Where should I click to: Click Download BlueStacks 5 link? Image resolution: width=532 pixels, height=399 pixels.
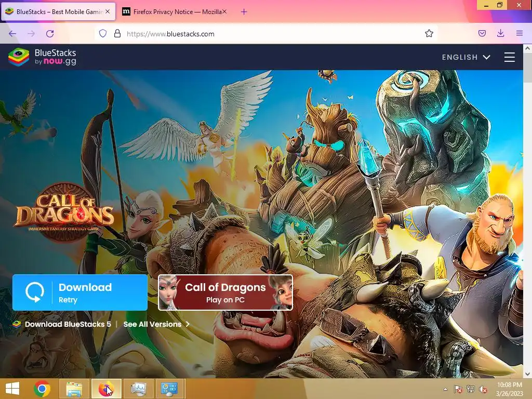[68, 324]
